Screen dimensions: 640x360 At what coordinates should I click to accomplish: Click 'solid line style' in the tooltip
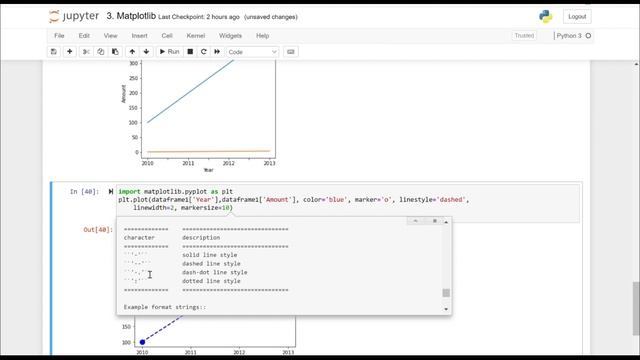(x=209, y=255)
